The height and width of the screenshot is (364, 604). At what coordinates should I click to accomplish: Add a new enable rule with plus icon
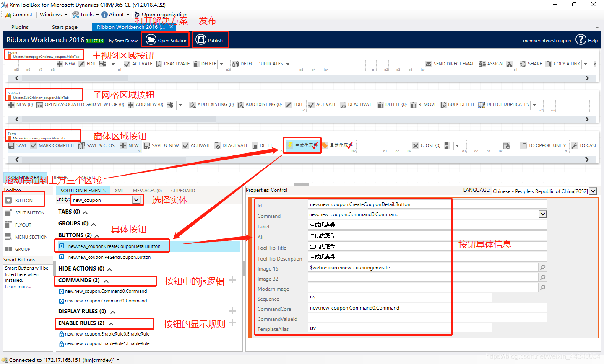232,323
